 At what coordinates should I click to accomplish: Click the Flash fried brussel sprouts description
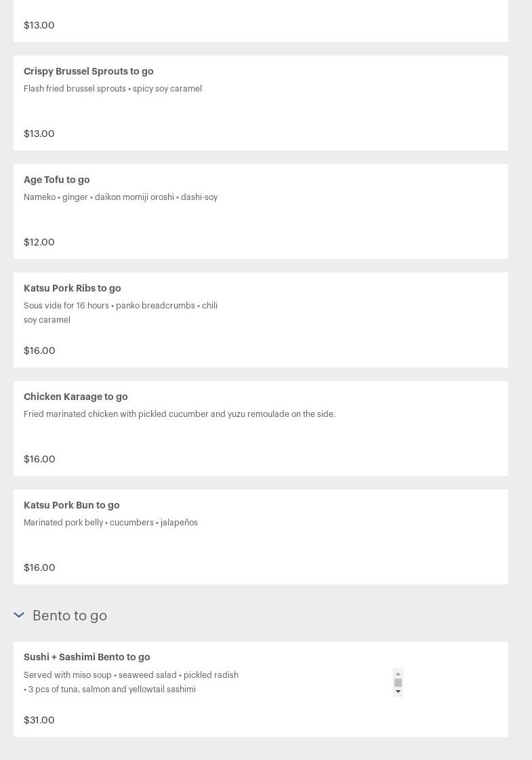pyautogui.click(x=112, y=89)
